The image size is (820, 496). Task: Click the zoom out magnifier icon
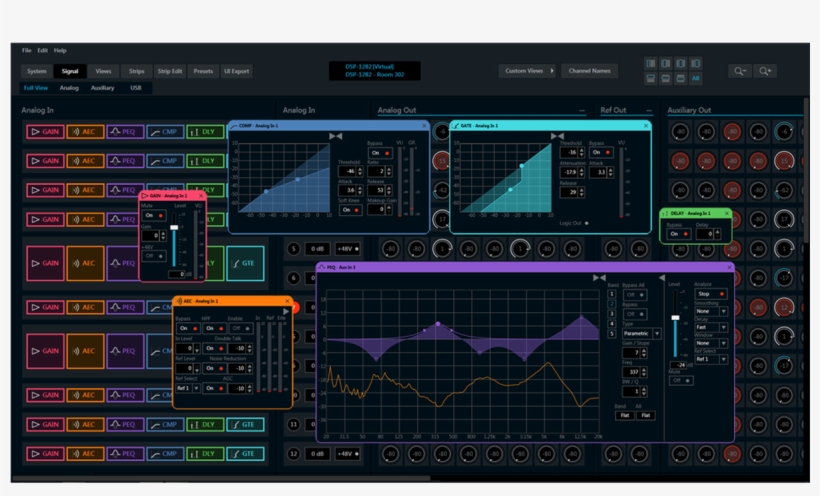click(741, 71)
